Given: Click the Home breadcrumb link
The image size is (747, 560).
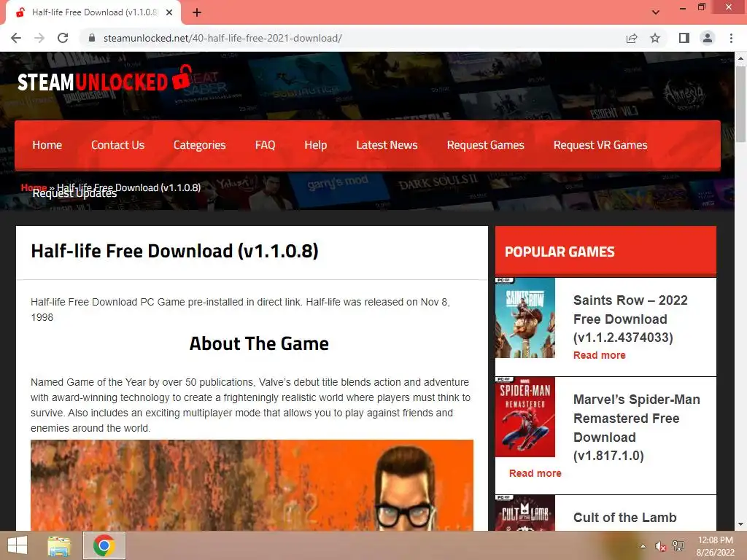Looking at the screenshot, I should (34, 187).
